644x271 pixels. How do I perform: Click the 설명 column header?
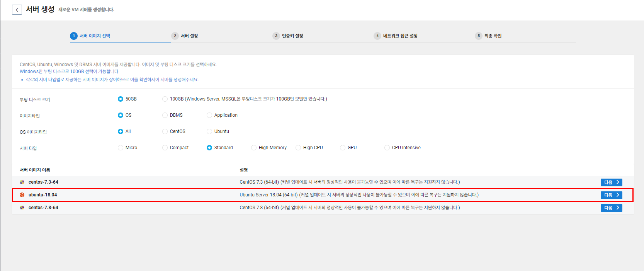[x=244, y=170]
